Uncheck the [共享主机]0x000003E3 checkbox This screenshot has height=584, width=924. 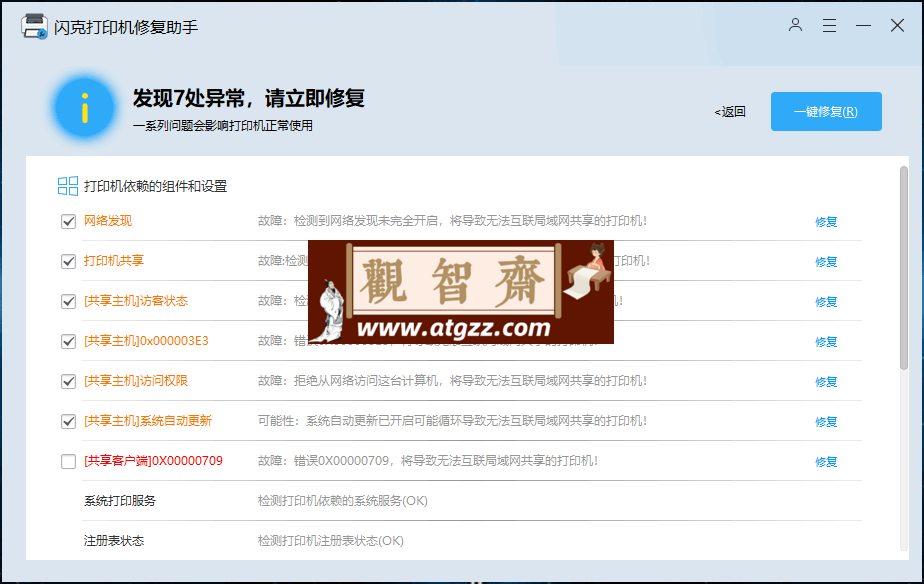pyautogui.click(x=68, y=342)
